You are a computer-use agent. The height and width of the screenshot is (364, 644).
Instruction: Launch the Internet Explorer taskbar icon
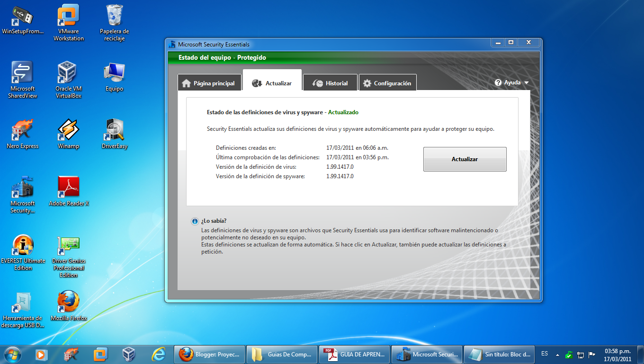tap(158, 354)
